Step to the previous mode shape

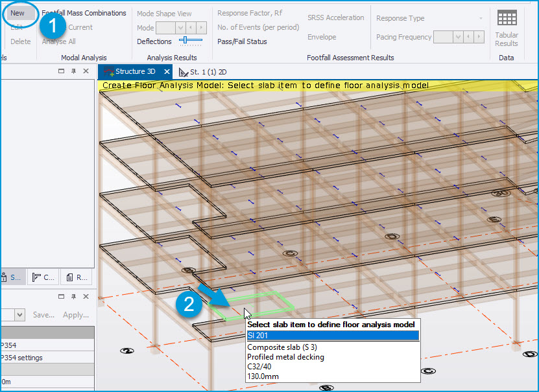click(x=191, y=28)
